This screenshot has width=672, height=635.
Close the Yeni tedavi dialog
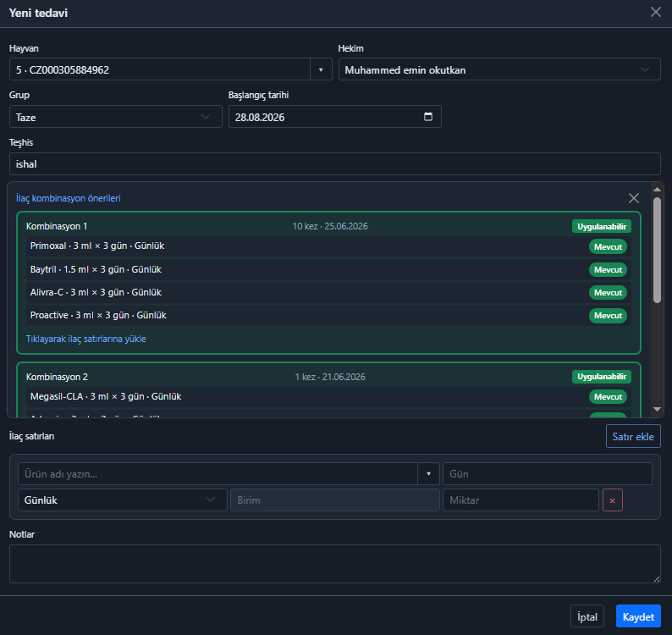(x=655, y=12)
